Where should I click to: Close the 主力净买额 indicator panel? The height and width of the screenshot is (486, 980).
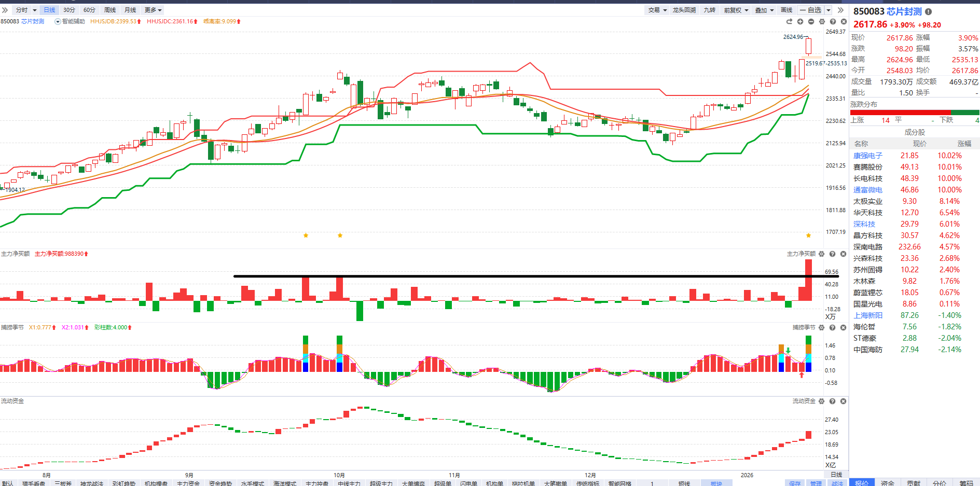click(x=843, y=254)
